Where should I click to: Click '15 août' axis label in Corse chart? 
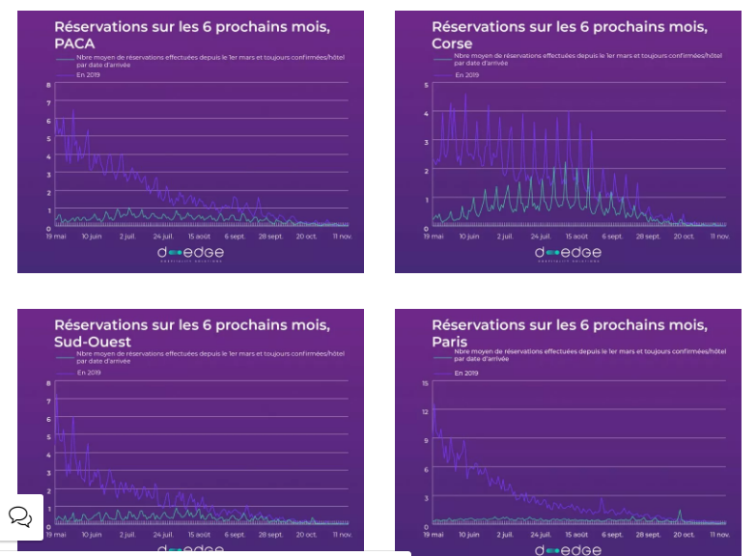point(576,236)
